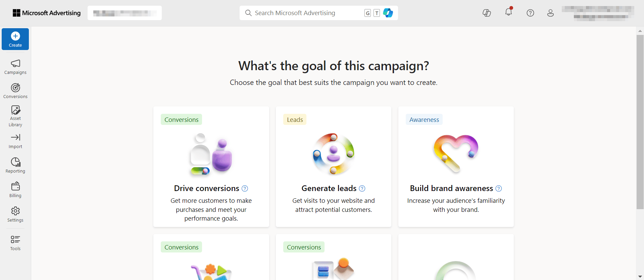Image resolution: width=644 pixels, height=280 pixels.
Task: Open the notifications bell
Action: [x=508, y=12]
